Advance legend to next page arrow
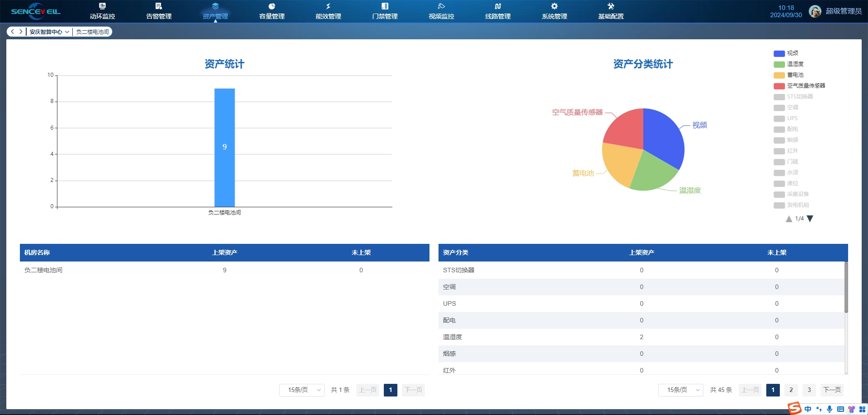Screen dimensions: 868x415 point(810,219)
